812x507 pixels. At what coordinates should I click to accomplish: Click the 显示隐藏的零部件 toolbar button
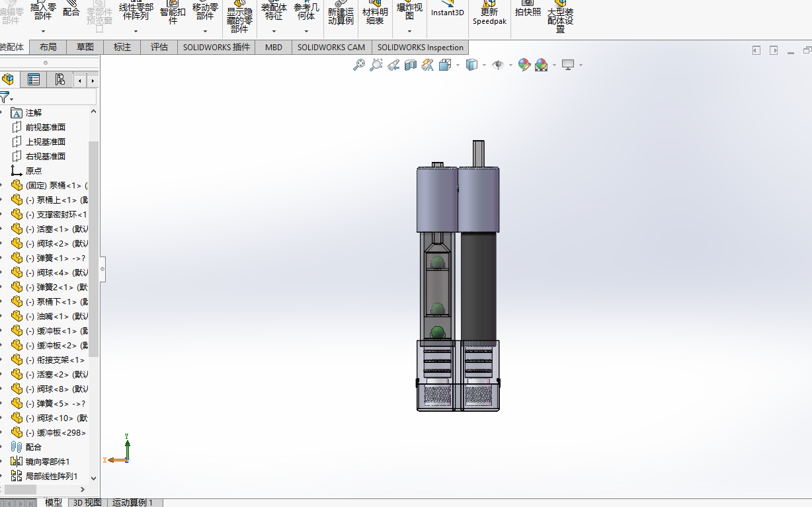239,17
